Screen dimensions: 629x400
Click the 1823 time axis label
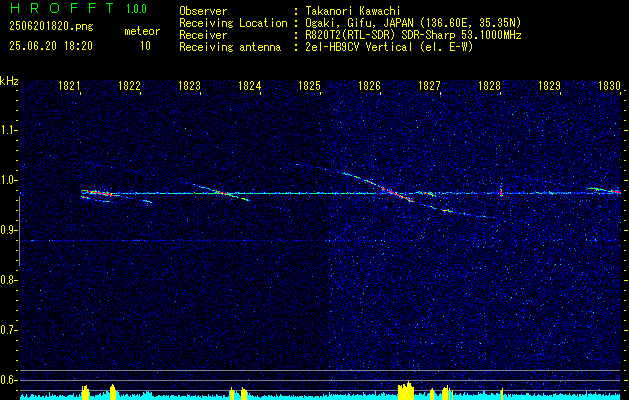[x=189, y=86]
